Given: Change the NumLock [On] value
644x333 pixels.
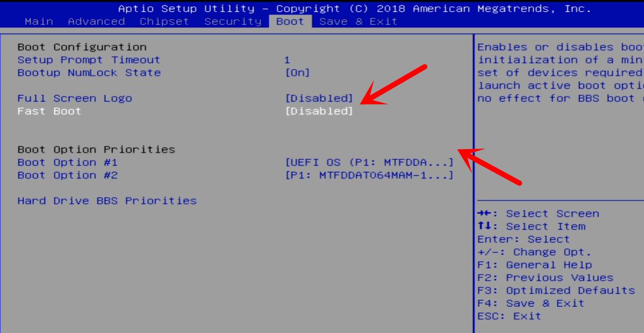Looking at the screenshot, I should pos(298,73).
